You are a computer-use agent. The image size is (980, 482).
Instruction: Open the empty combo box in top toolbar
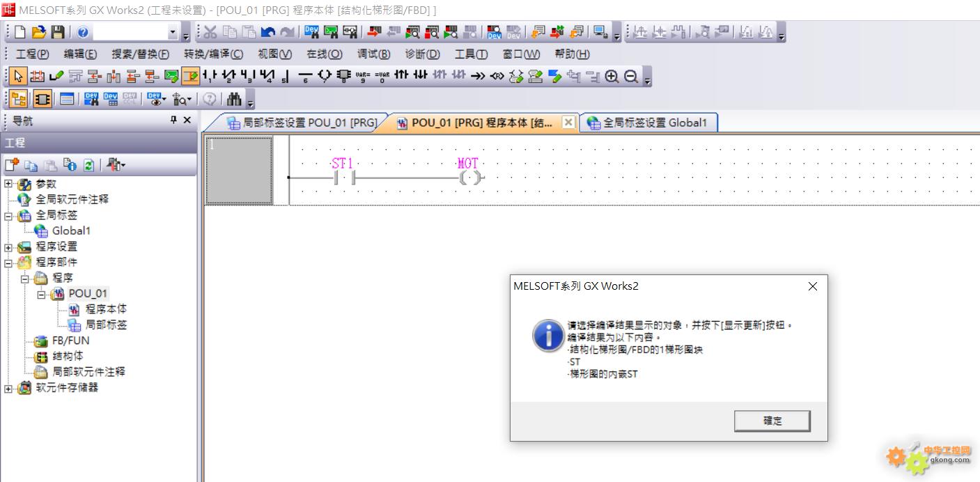click(137, 32)
